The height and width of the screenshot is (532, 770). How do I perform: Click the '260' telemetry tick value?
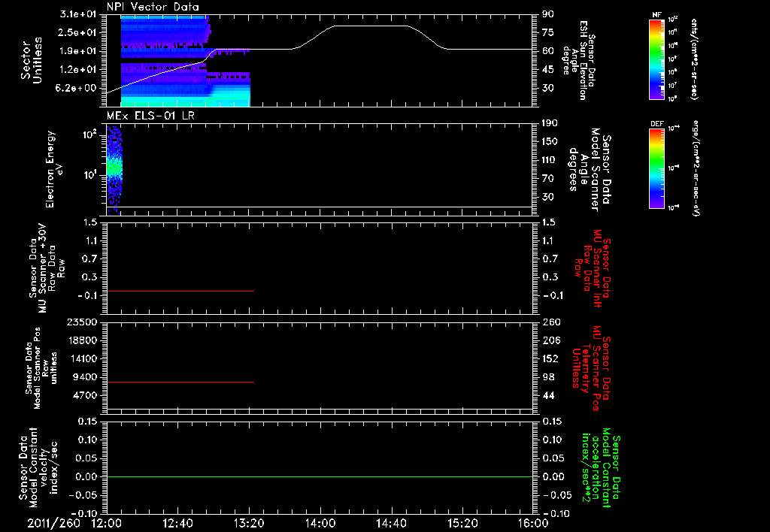[551, 322]
